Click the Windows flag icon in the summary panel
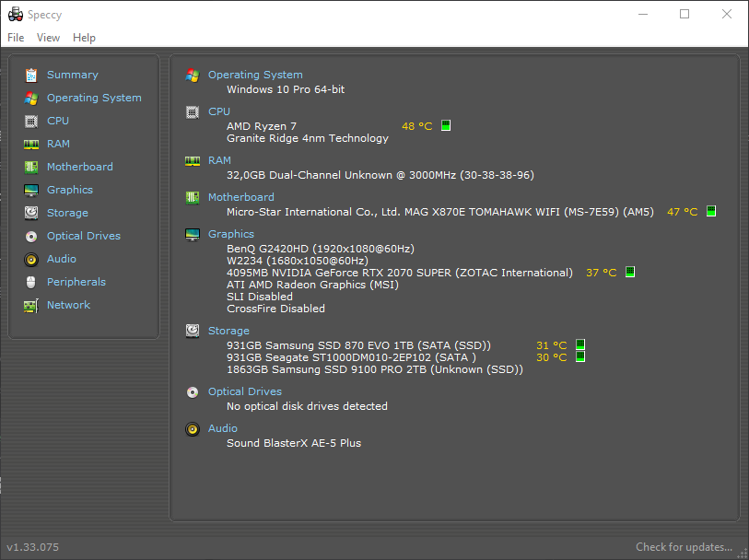Image resolution: width=749 pixels, height=560 pixels. coord(193,75)
